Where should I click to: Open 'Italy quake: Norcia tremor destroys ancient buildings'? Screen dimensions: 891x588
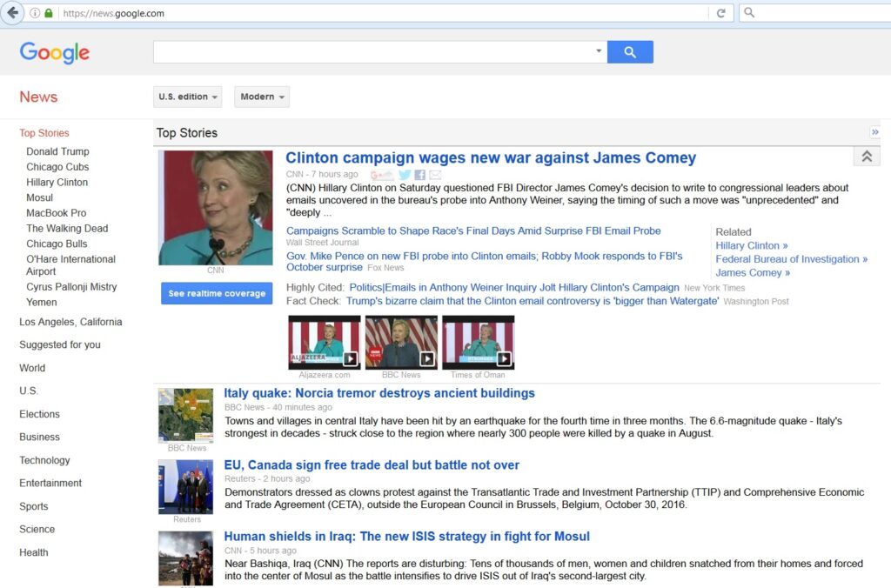point(379,393)
